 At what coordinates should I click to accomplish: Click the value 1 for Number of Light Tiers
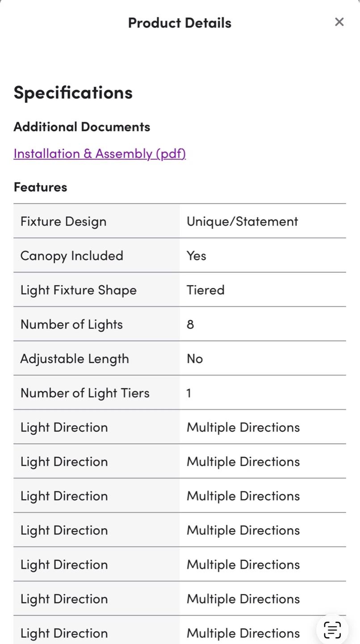[189, 393]
